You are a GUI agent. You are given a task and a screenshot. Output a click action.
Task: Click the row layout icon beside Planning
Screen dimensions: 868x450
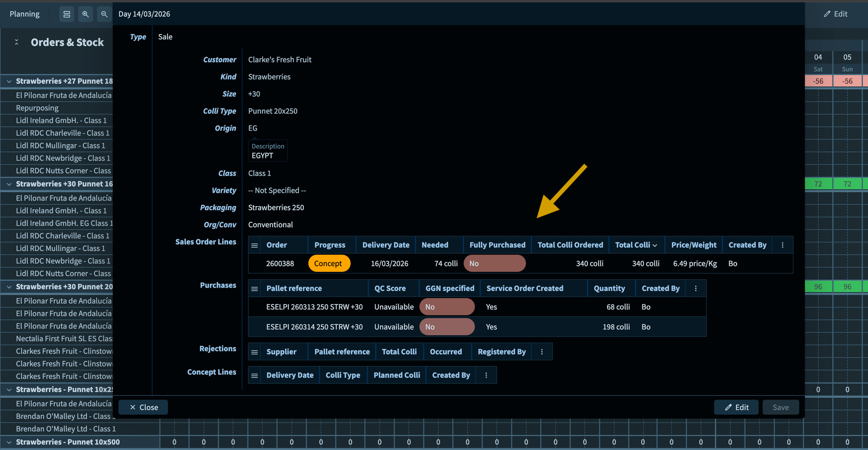coord(66,14)
